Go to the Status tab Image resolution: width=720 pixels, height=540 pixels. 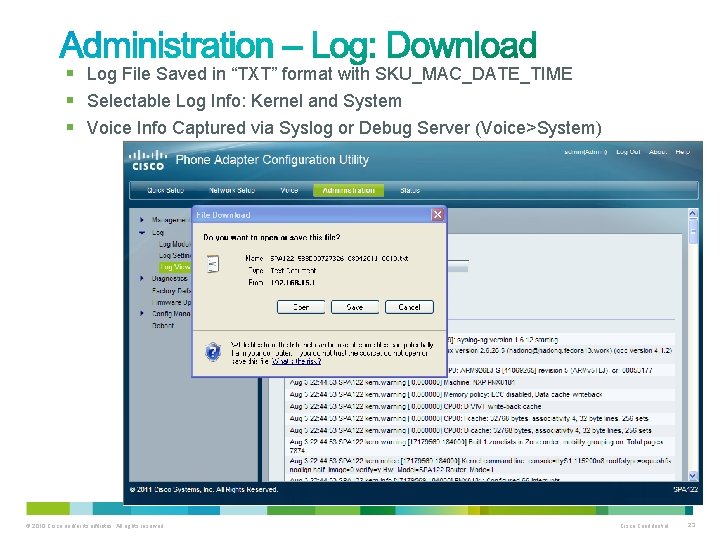pos(410,190)
